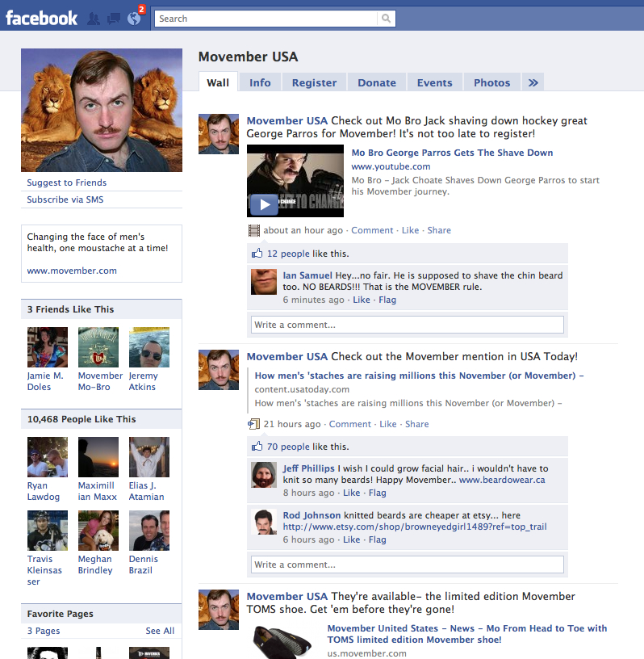
Task: Open the Photos tab
Action: tap(492, 82)
